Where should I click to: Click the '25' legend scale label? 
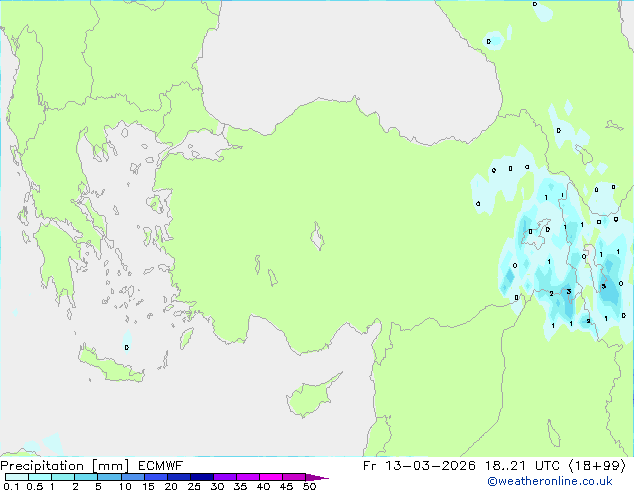pyautogui.click(x=194, y=486)
